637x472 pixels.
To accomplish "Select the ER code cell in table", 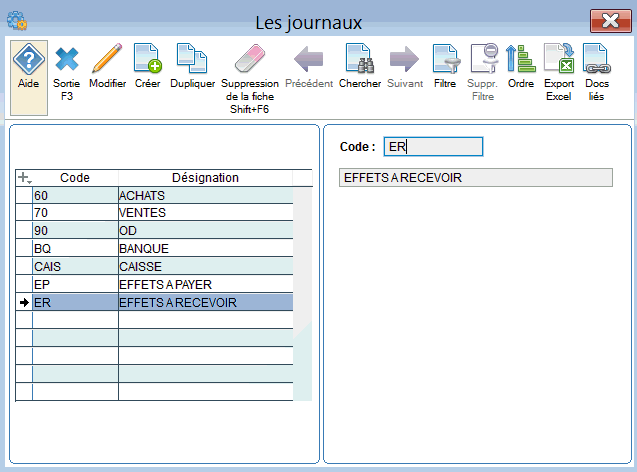I will click(x=75, y=302).
